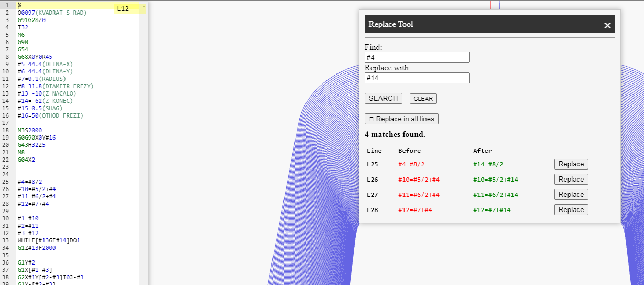Replace the match on line L26

click(571, 180)
